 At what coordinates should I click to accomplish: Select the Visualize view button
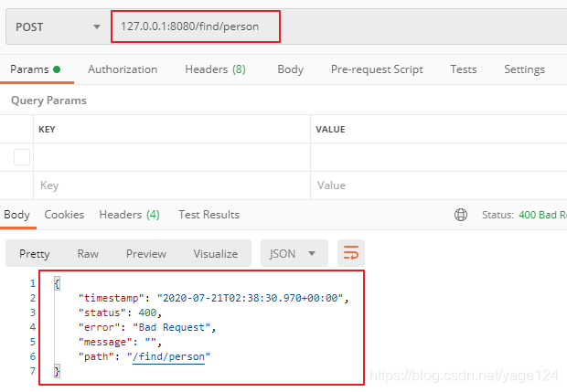[216, 254]
